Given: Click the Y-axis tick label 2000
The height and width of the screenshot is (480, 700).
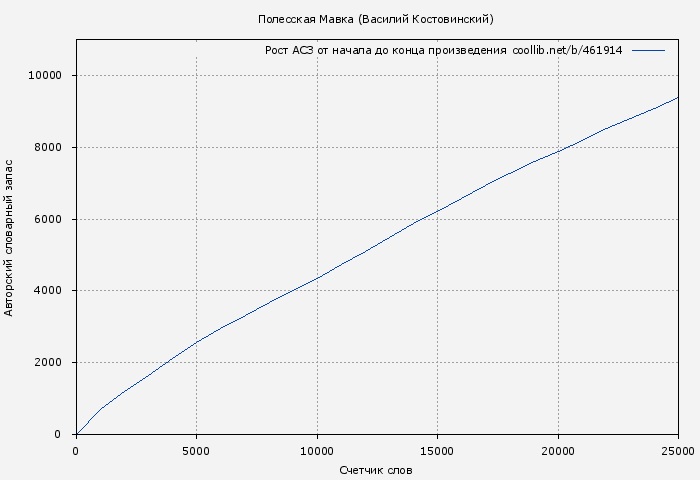Looking at the screenshot, I should (x=47, y=363).
